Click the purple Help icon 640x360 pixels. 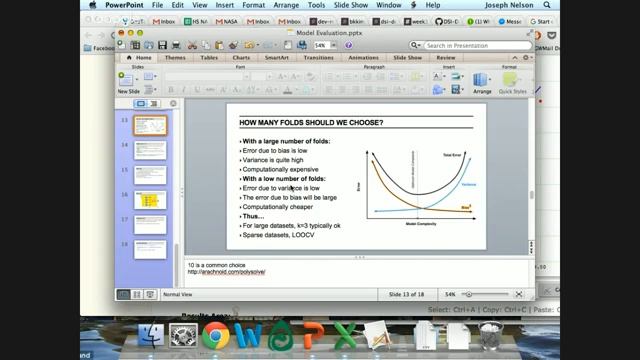(x=349, y=45)
